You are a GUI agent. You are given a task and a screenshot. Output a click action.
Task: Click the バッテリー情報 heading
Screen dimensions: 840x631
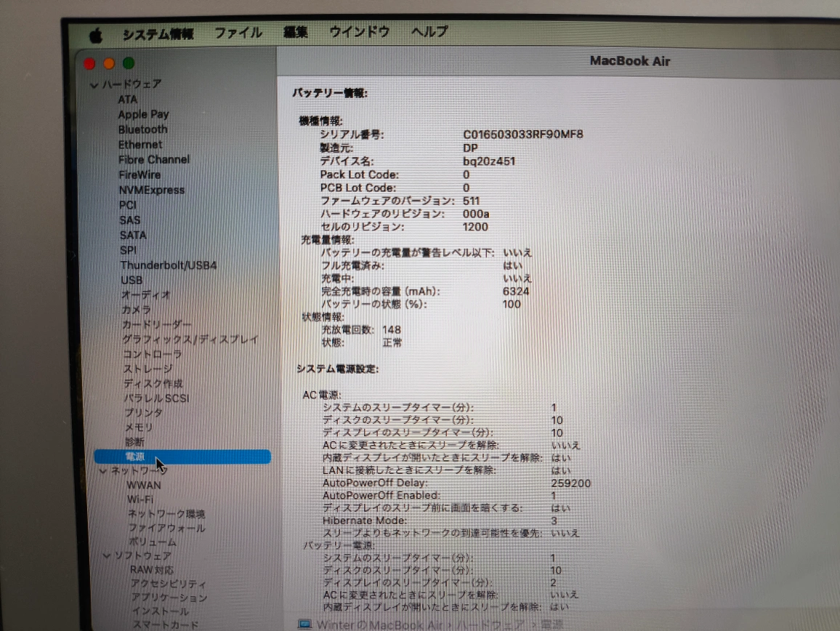click(x=330, y=93)
